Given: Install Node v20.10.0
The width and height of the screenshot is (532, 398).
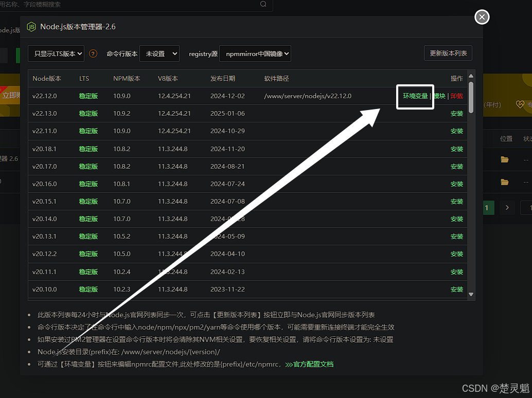Looking at the screenshot, I should (457, 290).
